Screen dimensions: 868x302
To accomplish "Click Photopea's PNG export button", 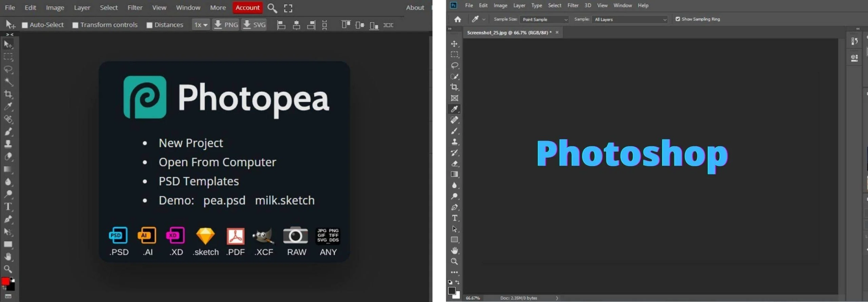I will coord(226,25).
